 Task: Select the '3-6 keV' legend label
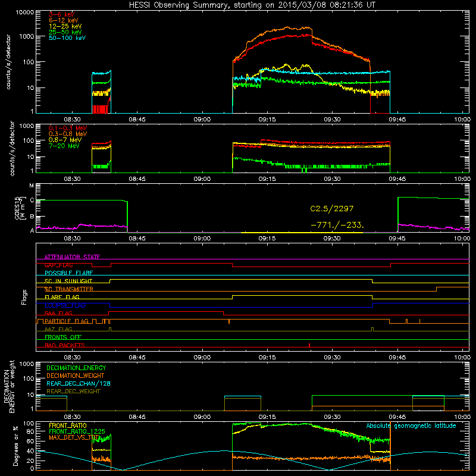tap(62, 14)
